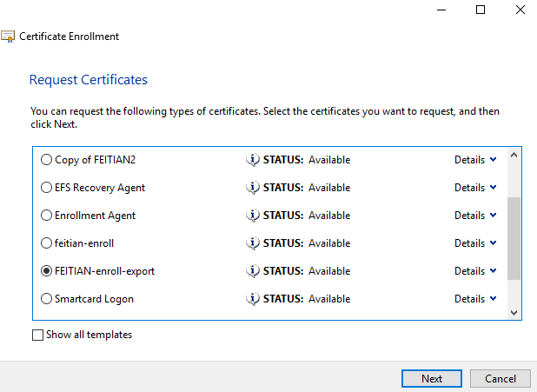Click status info icon for EFS Recovery Agent

pyautogui.click(x=253, y=188)
